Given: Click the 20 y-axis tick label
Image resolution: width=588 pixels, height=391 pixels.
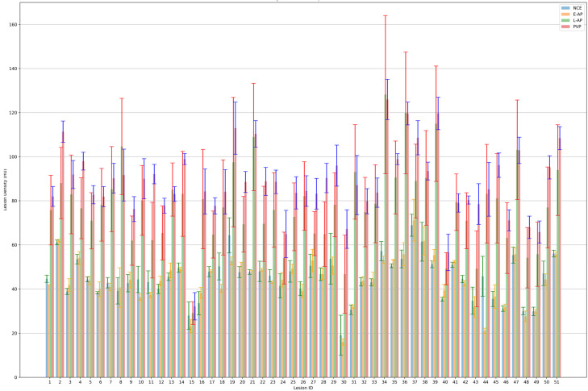Looking at the screenshot, I should pos(15,333).
